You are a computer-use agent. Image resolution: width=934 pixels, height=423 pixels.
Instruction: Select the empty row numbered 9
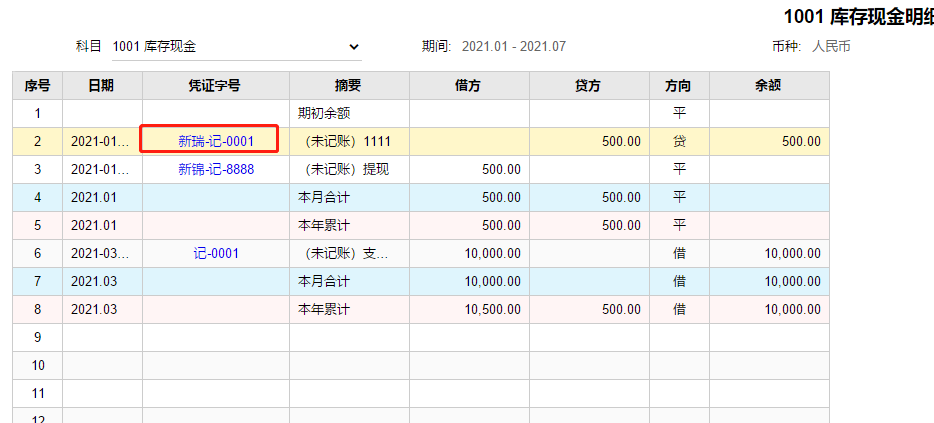coord(37,338)
